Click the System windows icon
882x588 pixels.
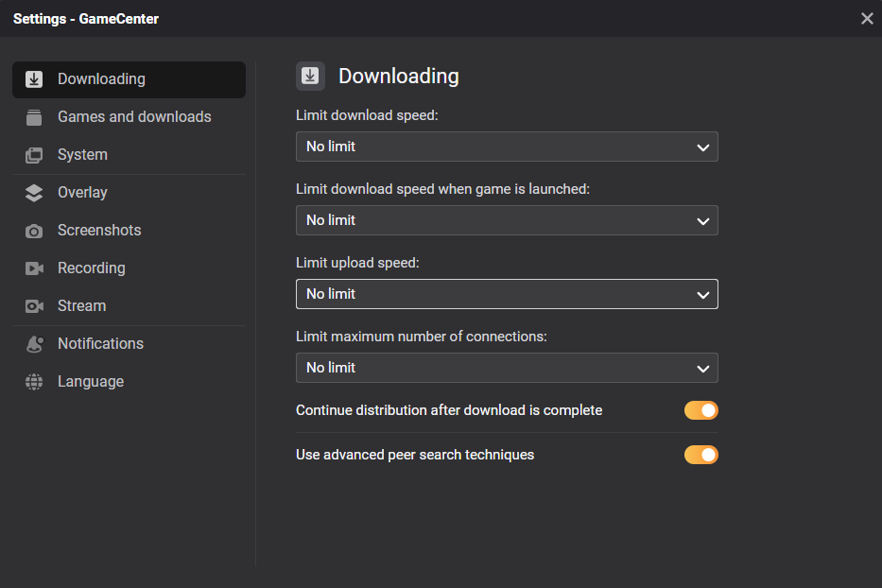click(x=34, y=155)
